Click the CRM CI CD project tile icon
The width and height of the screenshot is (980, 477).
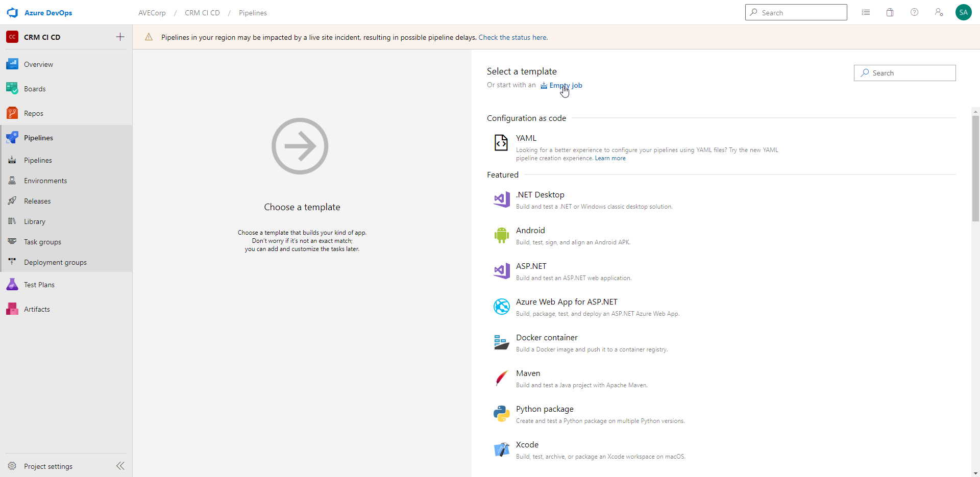tap(12, 37)
